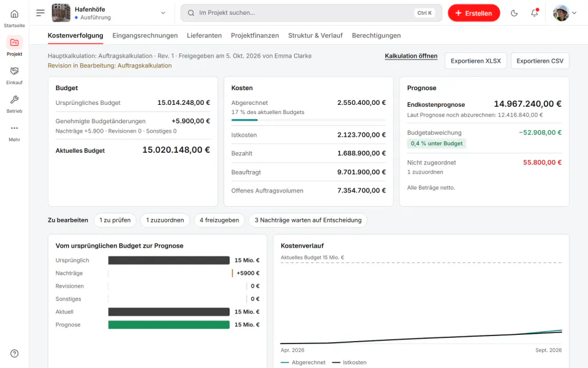
Task: Click the 1 zuzuordnen text under Nicht zugeordnet
Action: click(425, 172)
